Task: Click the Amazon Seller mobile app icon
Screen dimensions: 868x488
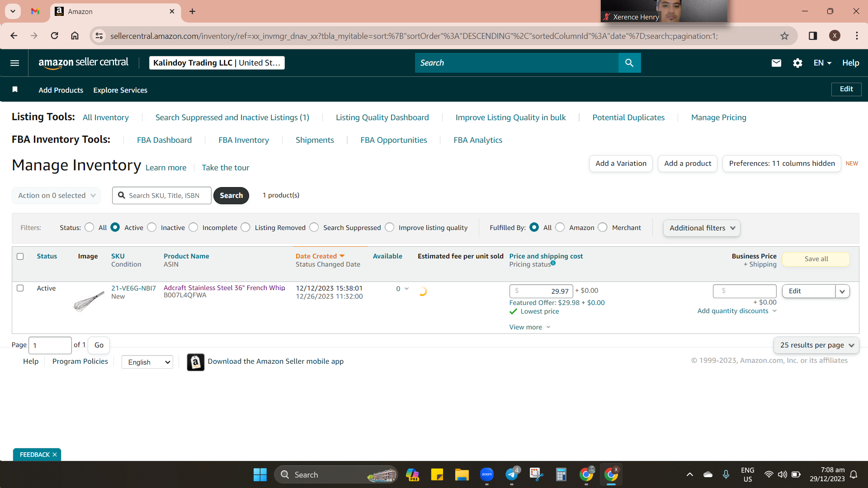Action: coord(196,362)
